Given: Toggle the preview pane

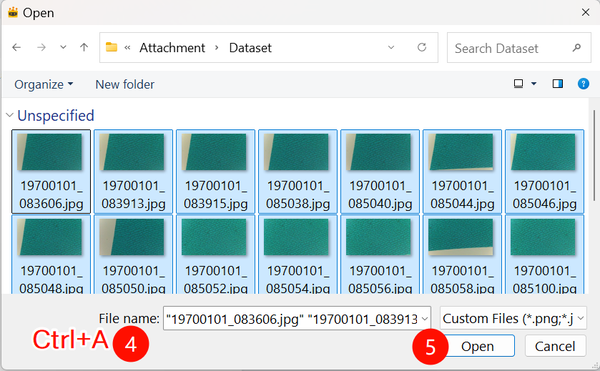Looking at the screenshot, I should point(558,83).
